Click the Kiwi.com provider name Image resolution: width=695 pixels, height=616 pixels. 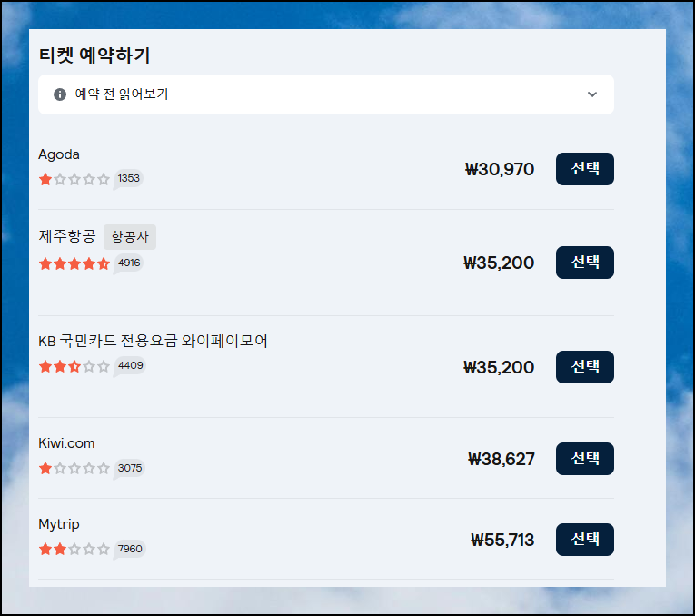point(66,443)
